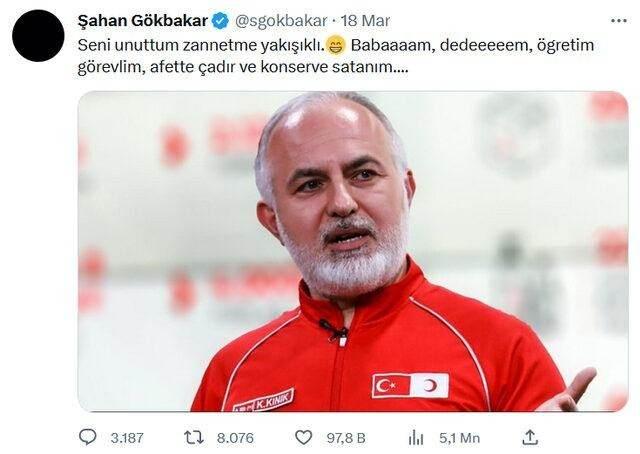Open the 18 Mar timestamp link
This screenshot has width=640, height=454.
(365, 21)
